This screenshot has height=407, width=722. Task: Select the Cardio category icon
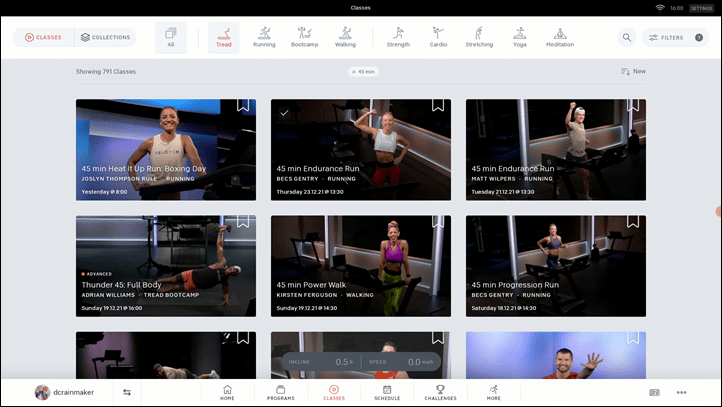(x=438, y=37)
